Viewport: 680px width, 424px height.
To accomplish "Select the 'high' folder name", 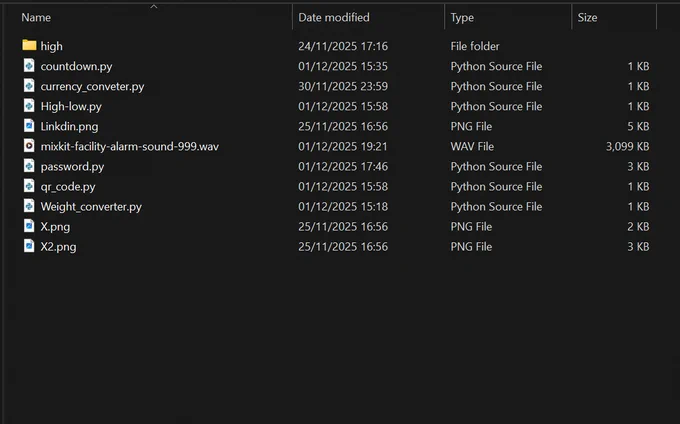I will pos(52,46).
